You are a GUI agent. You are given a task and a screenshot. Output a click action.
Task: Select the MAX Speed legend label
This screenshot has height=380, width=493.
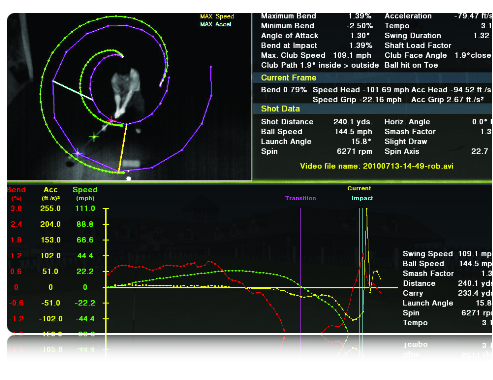pyautogui.click(x=217, y=16)
